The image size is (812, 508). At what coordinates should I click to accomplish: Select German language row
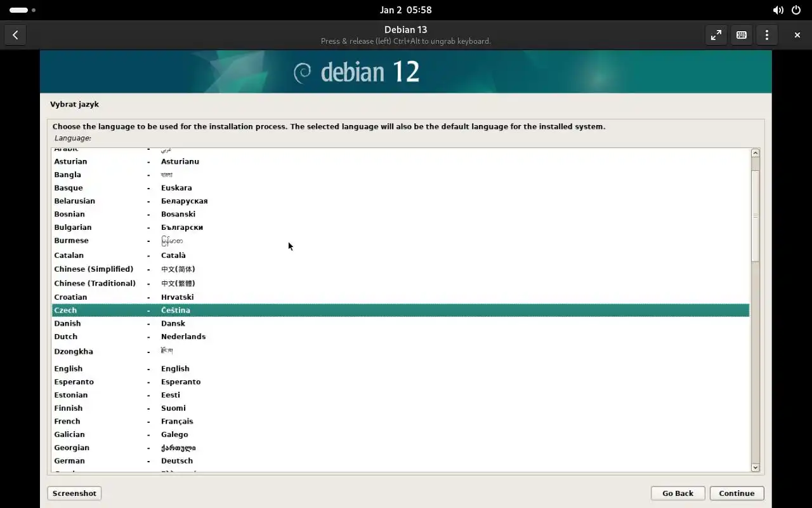400,461
